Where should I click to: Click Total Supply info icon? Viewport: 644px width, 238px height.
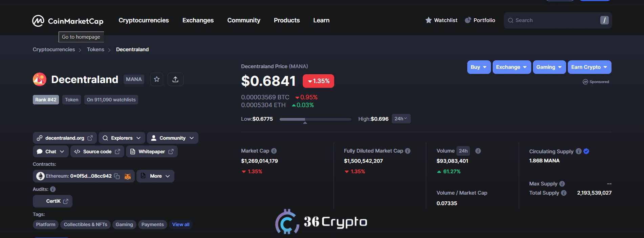564,193
